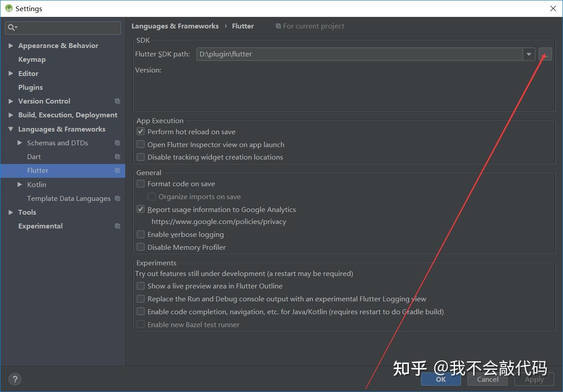Click the Languages & Frameworks breadcrumb
The width and height of the screenshot is (563, 392).
click(x=175, y=26)
